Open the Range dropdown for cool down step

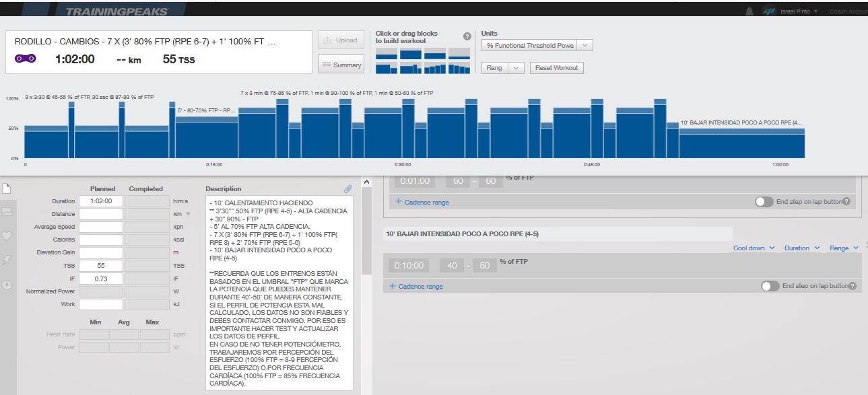(844, 248)
